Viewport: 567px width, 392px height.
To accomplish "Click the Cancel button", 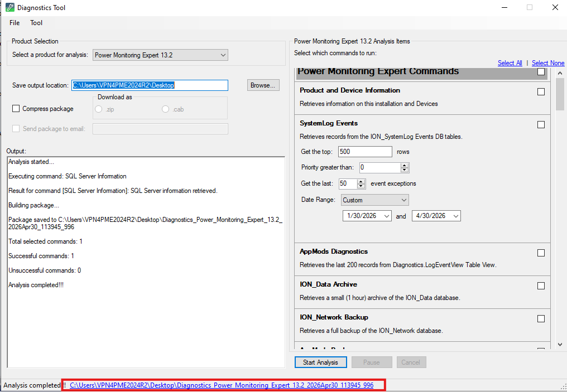I will 411,362.
